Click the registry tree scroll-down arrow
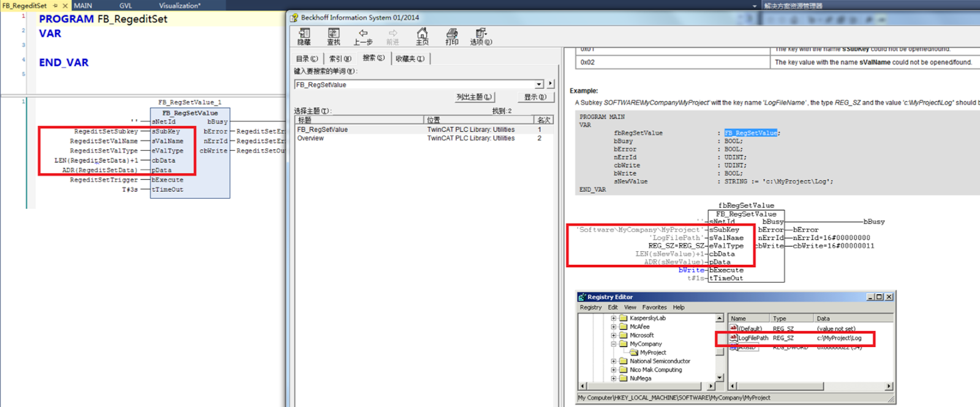The height and width of the screenshot is (407, 980). coord(720,378)
